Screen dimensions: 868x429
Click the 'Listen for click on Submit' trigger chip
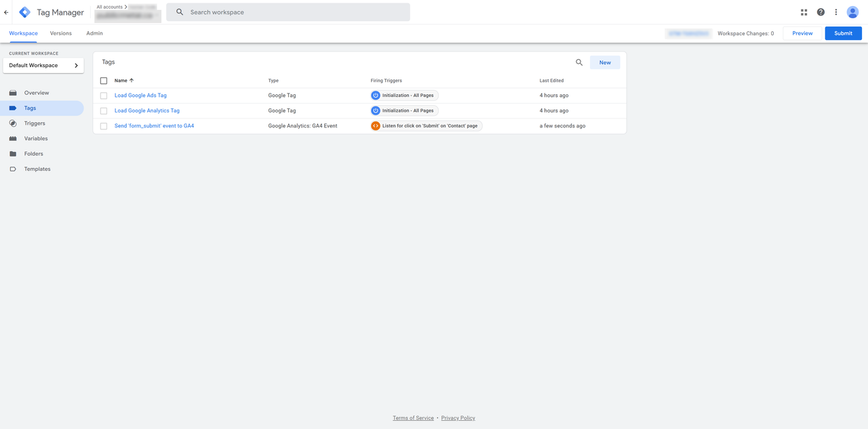click(427, 126)
